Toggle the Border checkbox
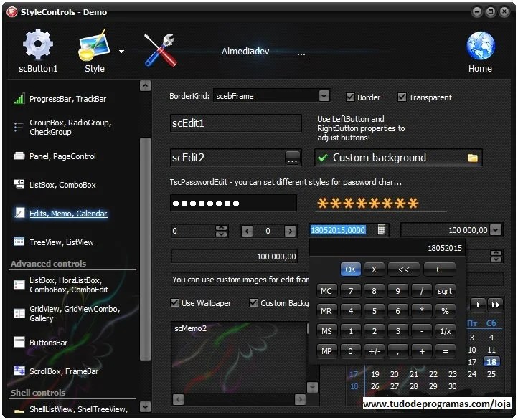 pos(350,97)
